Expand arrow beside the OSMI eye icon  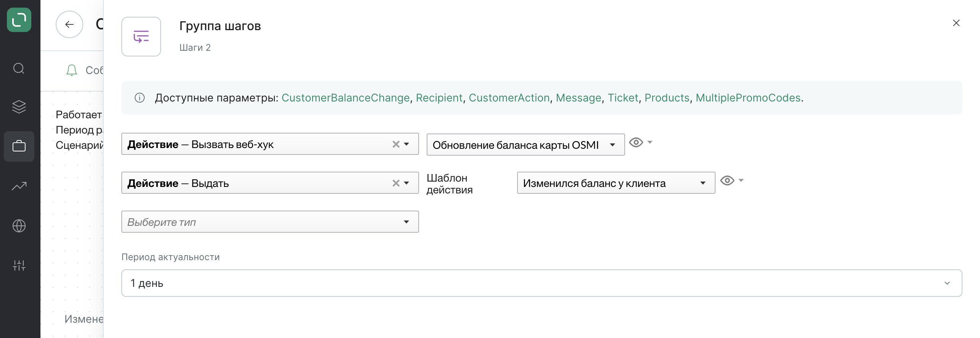pos(650,142)
